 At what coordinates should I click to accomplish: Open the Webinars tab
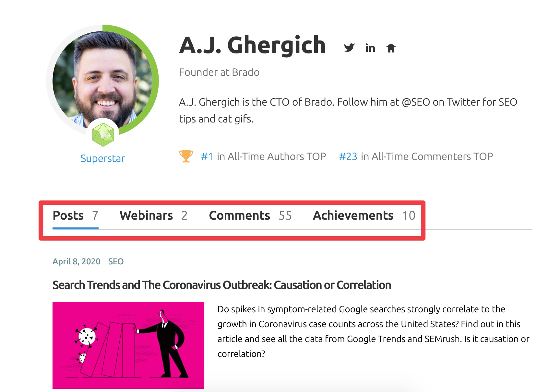coord(153,216)
